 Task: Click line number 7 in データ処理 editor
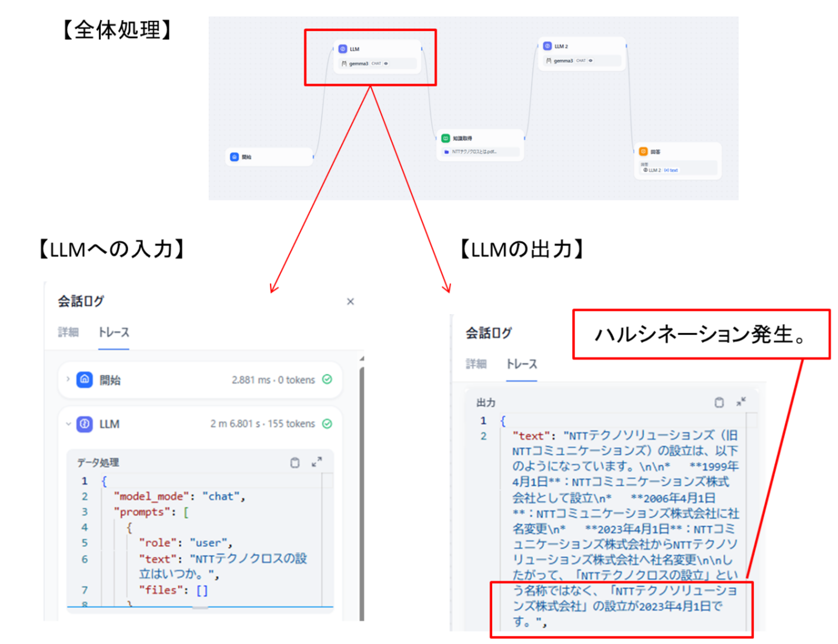85,590
